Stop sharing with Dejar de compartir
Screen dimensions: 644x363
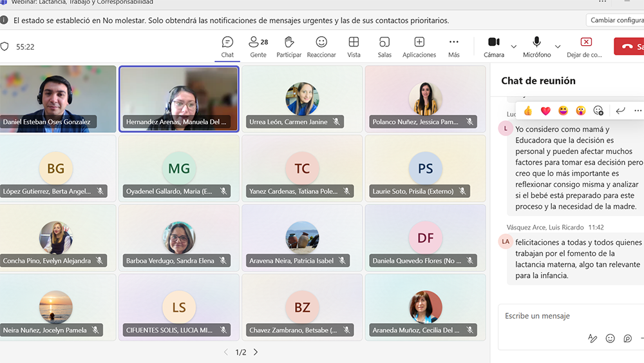(x=586, y=46)
